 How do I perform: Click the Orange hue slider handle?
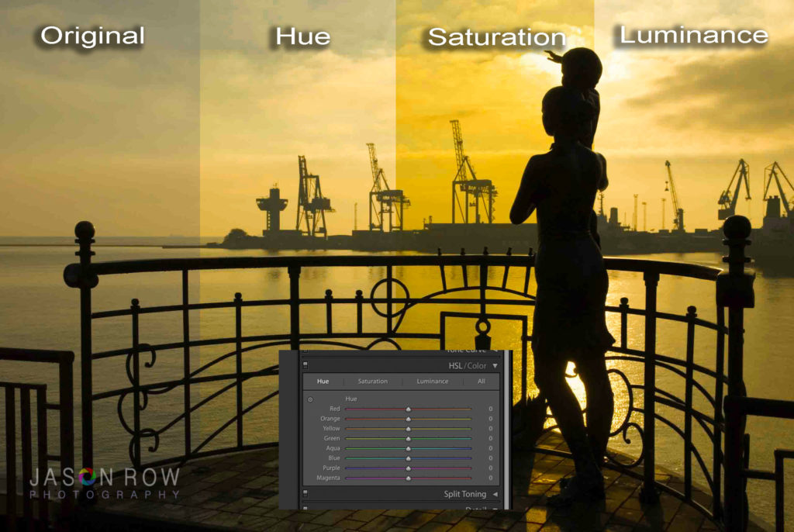coord(408,419)
